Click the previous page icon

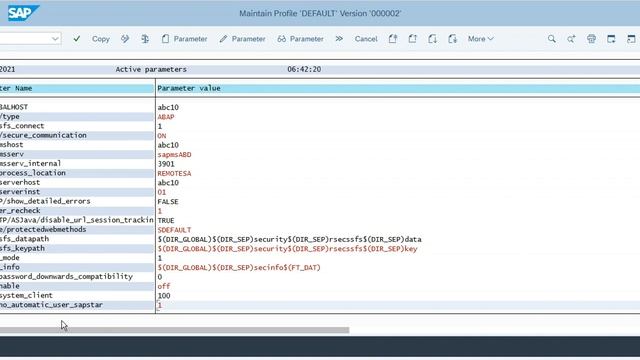(x=413, y=39)
